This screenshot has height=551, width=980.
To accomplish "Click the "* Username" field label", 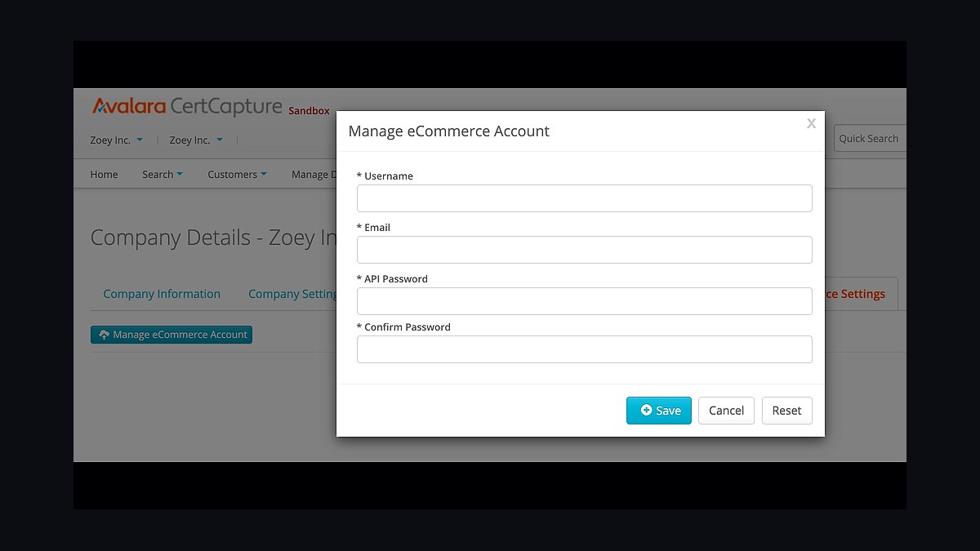I will tap(385, 176).
